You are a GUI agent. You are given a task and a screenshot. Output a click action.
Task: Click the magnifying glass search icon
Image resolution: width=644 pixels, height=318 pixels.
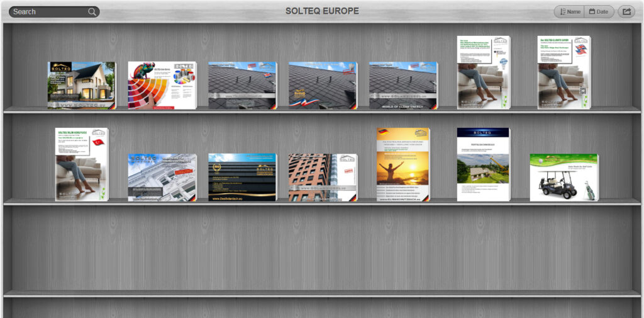point(92,12)
